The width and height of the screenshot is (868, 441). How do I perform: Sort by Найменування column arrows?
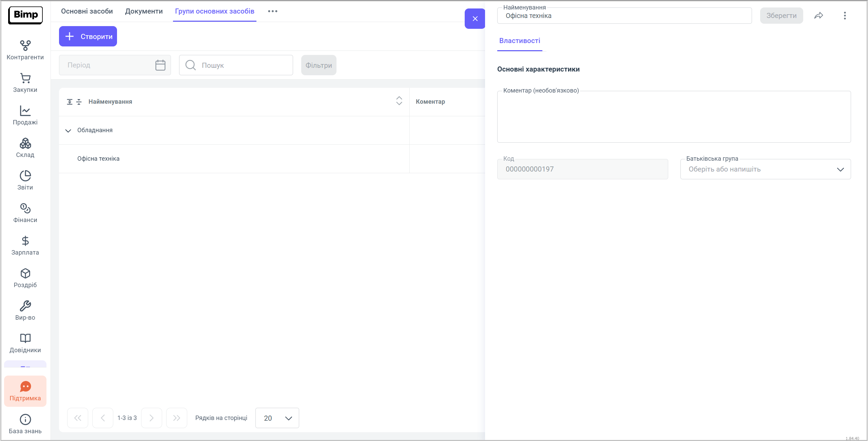tap(399, 101)
